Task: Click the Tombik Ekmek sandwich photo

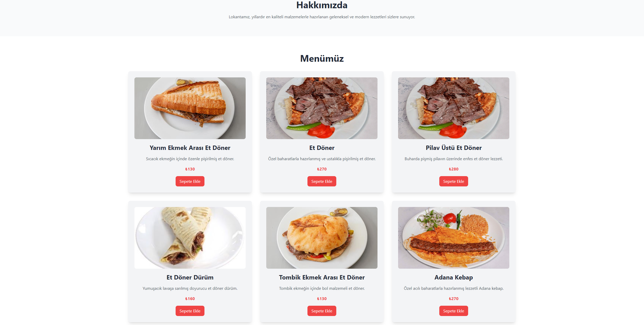Action: coord(322,238)
